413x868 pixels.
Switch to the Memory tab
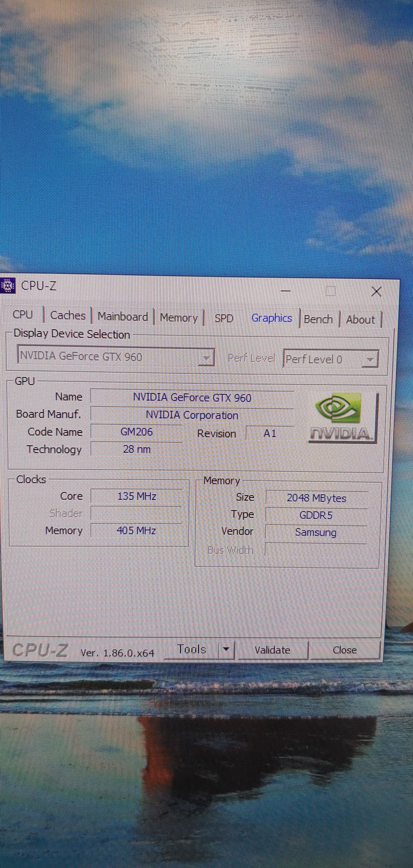[x=179, y=318]
